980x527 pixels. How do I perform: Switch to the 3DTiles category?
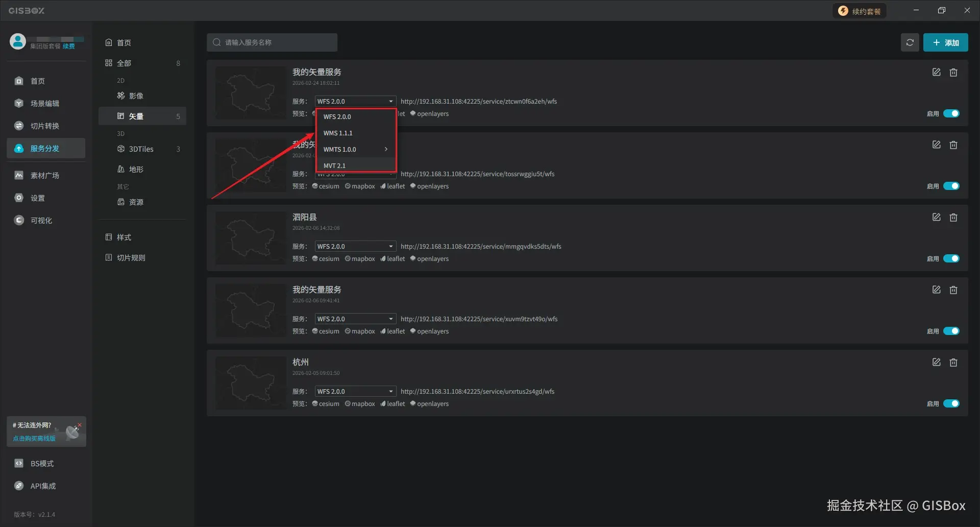(141, 149)
